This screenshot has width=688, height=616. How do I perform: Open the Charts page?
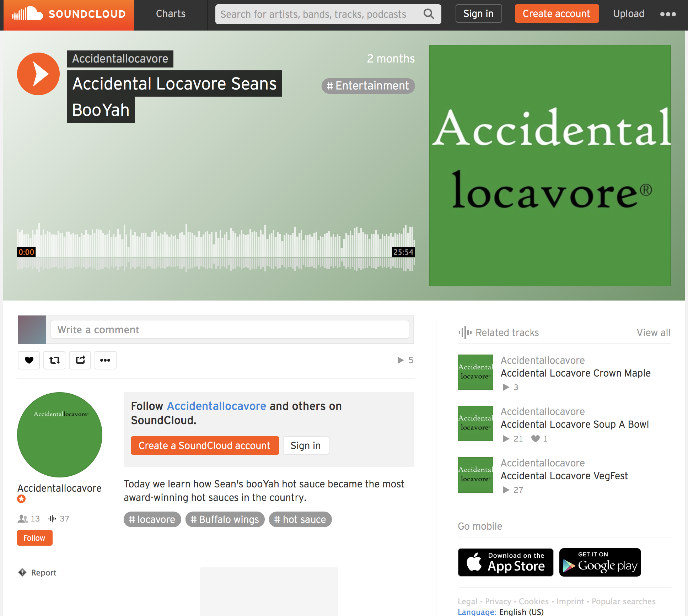coord(171,14)
